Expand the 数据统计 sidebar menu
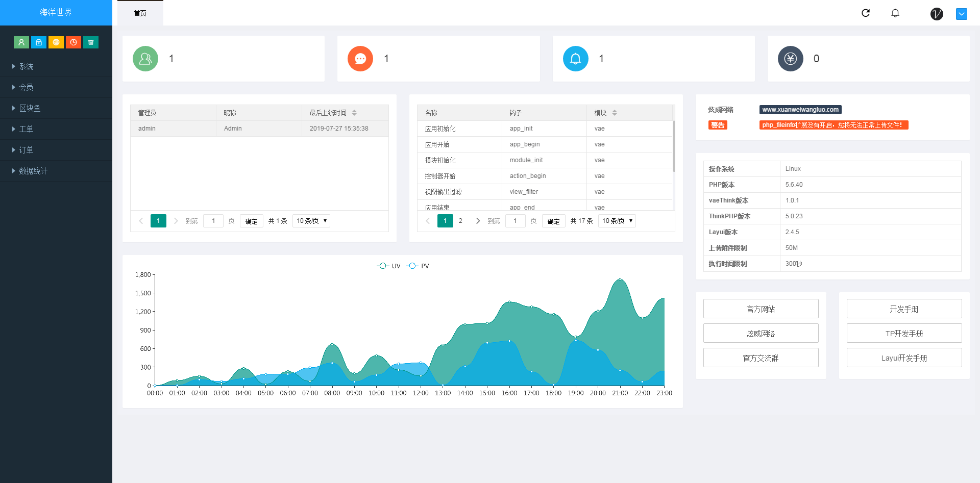This screenshot has width=980, height=483. point(33,171)
